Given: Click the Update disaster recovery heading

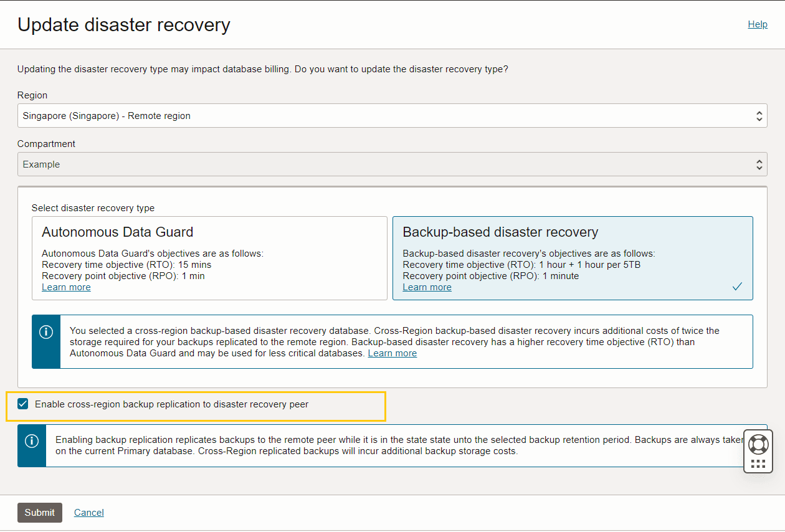Looking at the screenshot, I should [x=124, y=25].
